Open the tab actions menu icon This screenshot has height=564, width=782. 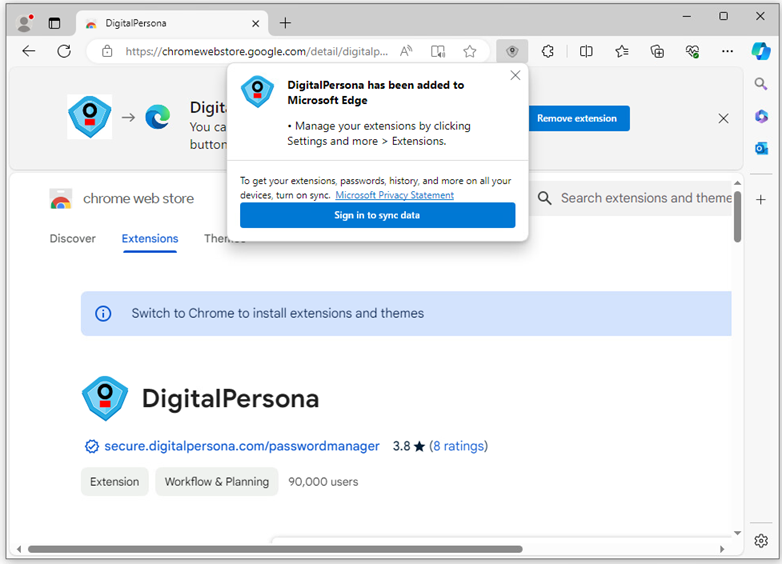(x=54, y=23)
